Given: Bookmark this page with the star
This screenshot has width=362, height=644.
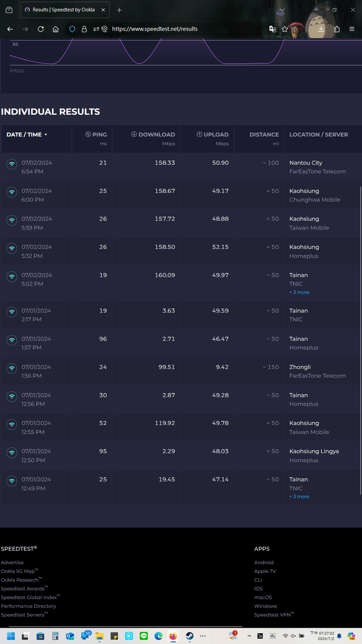Looking at the screenshot, I should [285, 29].
